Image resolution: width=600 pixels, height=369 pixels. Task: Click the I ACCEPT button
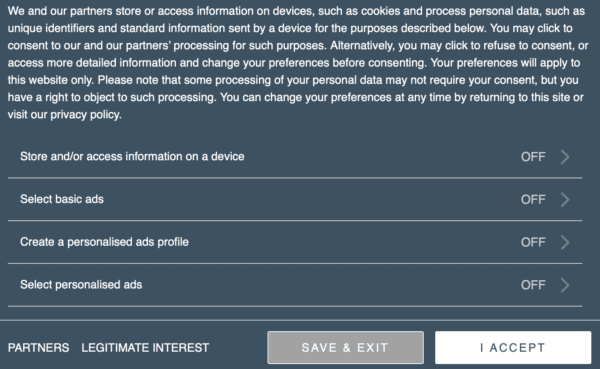coord(513,348)
